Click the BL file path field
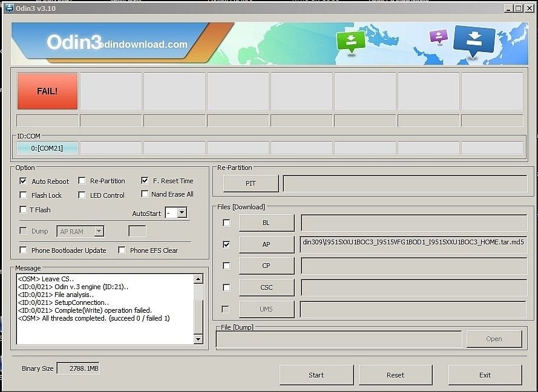The image size is (538, 392). 414,223
